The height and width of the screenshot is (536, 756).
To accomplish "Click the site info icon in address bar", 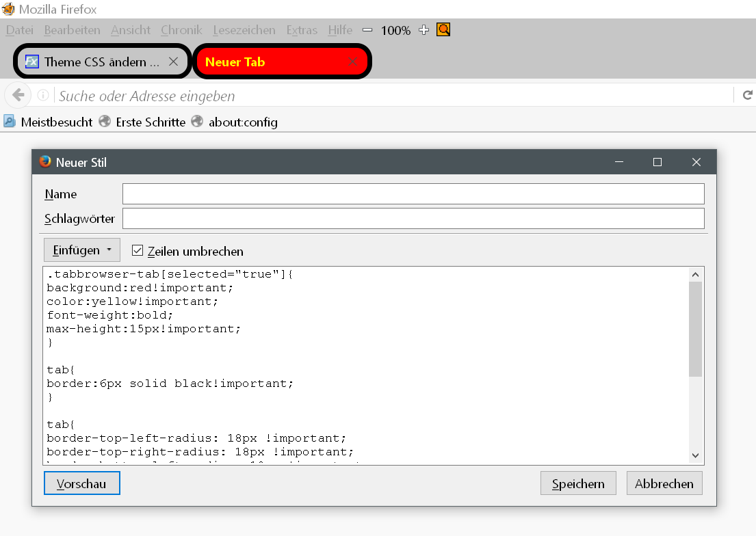I will (43, 96).
